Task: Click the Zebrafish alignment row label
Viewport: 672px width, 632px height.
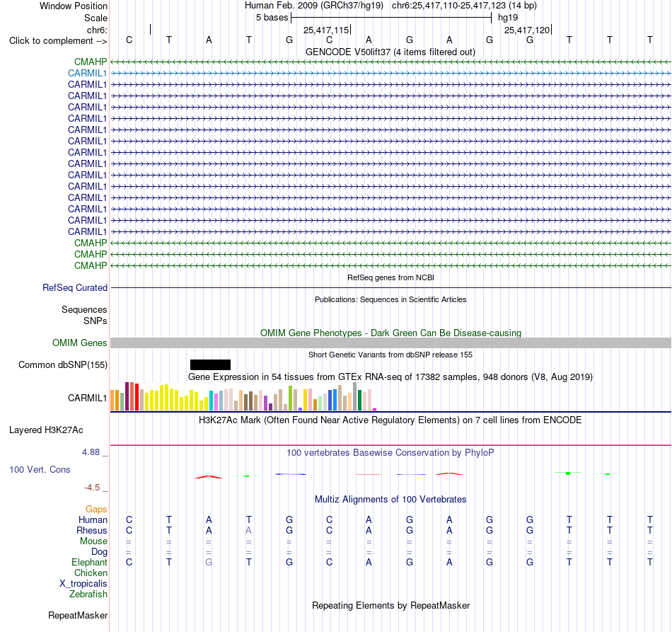Action: [x=88, y=594]
